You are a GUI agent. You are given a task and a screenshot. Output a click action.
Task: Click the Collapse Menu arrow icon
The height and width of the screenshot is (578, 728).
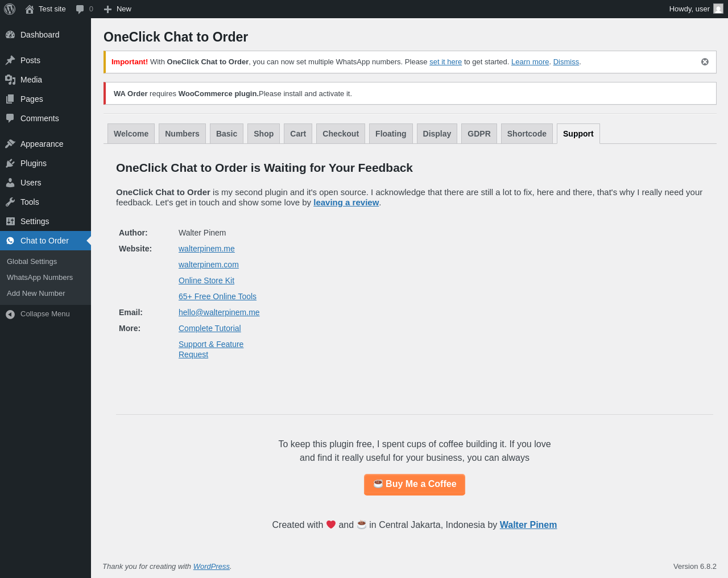tap(10, 314)
